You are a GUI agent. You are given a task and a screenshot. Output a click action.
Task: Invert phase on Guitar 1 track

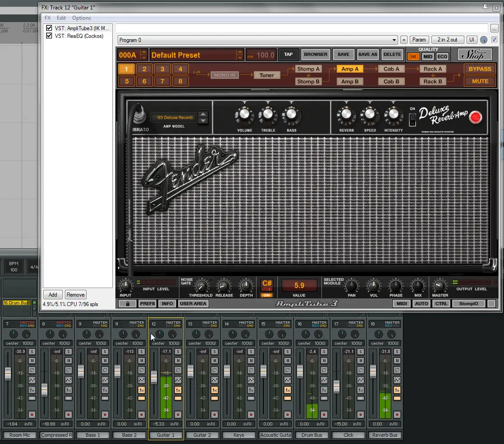point(178,370)
